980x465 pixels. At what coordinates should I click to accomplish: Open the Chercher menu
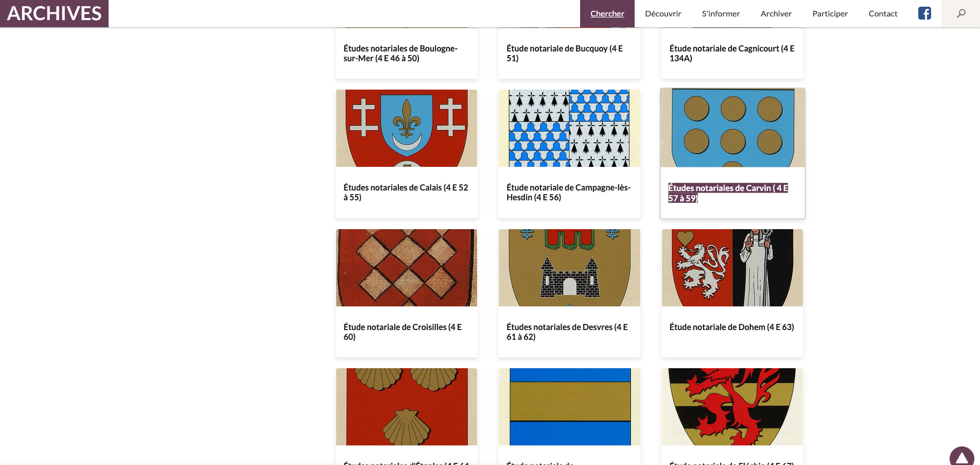[x=607, y=14]
